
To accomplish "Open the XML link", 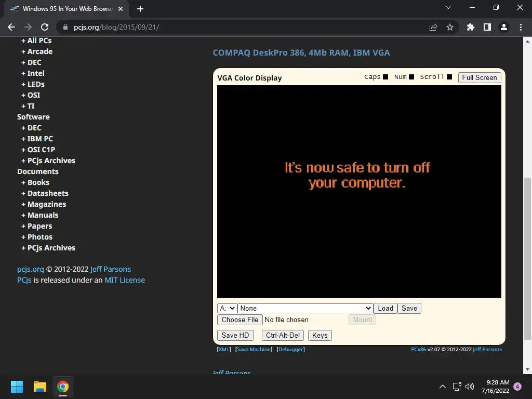I will 224,350.
